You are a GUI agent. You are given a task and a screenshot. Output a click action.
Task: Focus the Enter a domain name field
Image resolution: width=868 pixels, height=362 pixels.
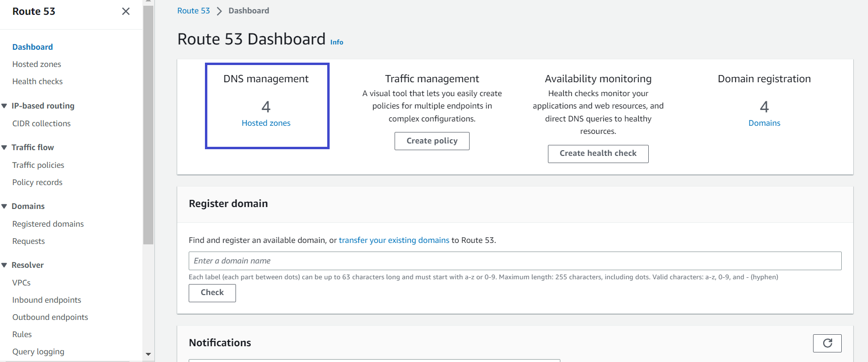tap(515, 261)
